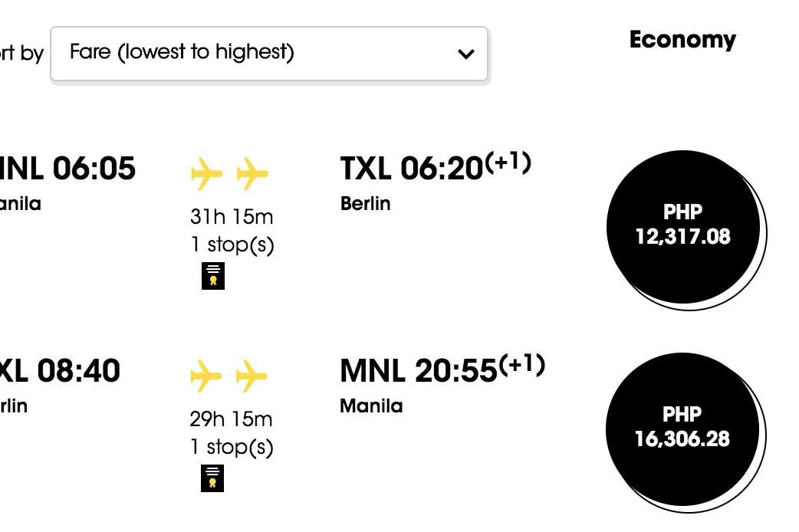This screenshot has width=799, height=532.
Task: View the 1 stop(s) info for Berlin–Manila
Action: (x=232, y=447)
